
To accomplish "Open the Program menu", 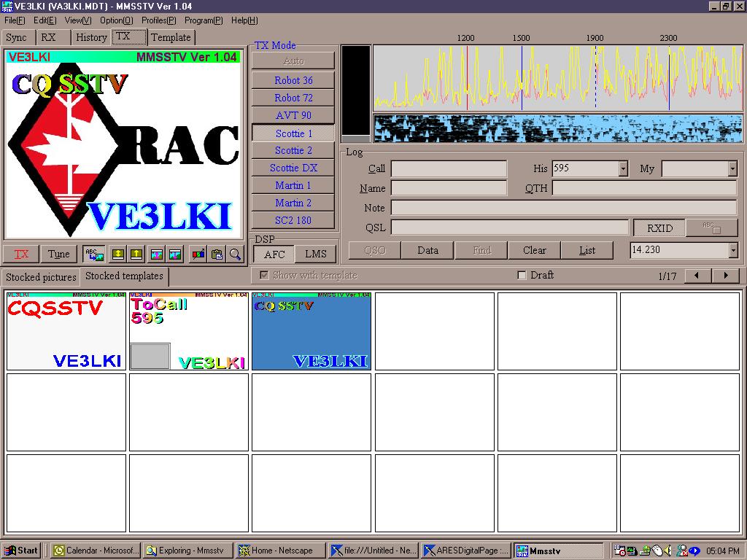I will (x=204, y=20).
